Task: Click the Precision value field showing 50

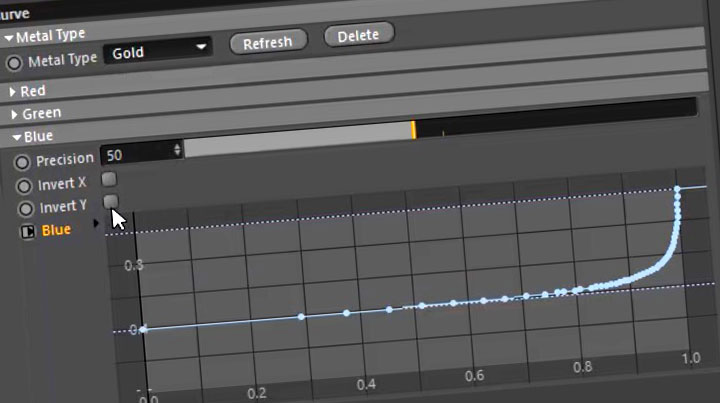Action: tap(135, 154)
